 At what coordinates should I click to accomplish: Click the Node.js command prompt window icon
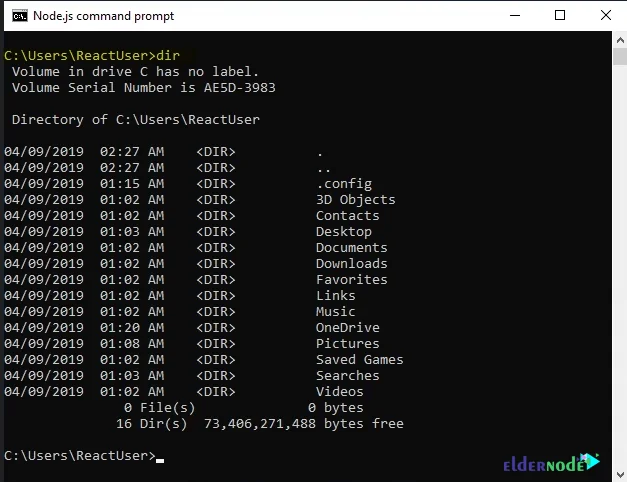point(16,15)
